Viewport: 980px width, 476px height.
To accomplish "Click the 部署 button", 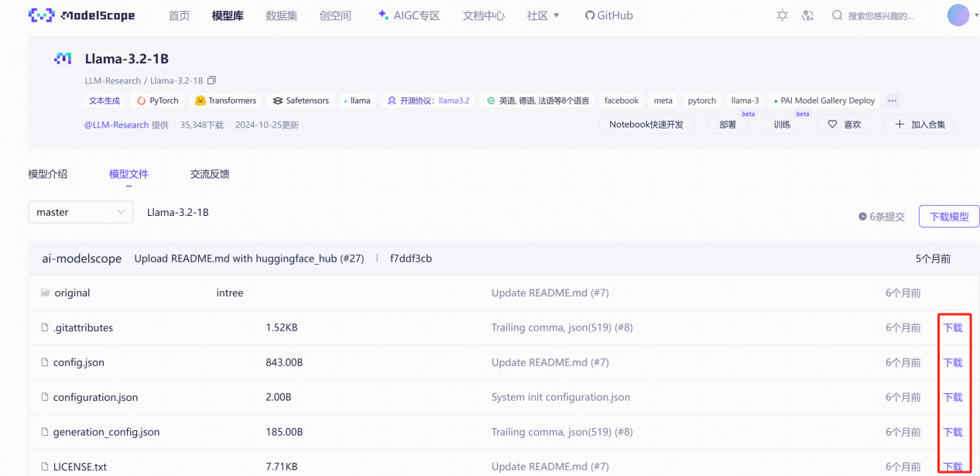I will point(728,124).
